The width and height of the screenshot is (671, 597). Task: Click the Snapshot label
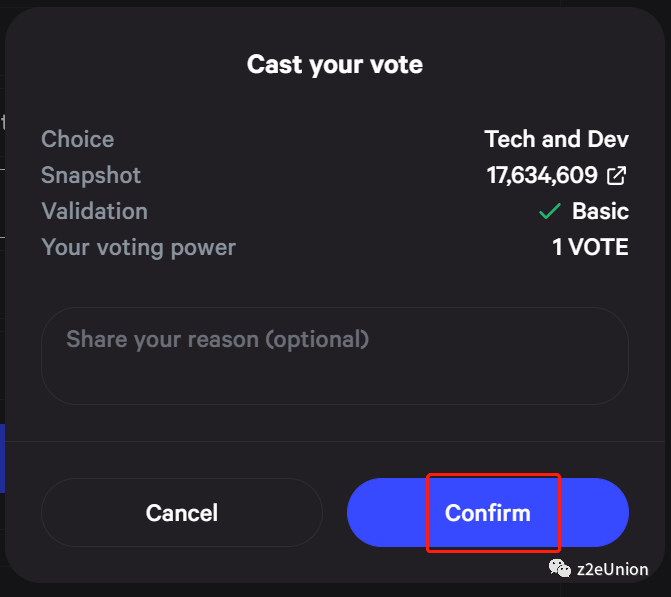pyautogui.click(x=91, y=175)
